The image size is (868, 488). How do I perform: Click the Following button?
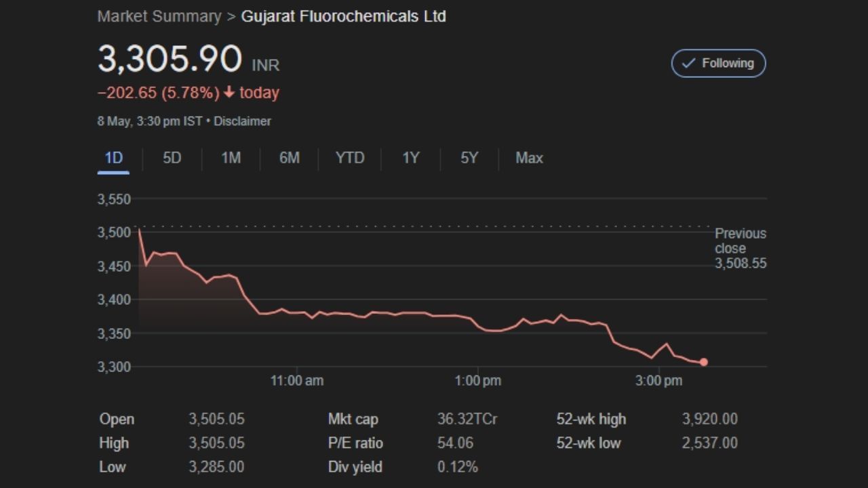[x=718, y=63]
